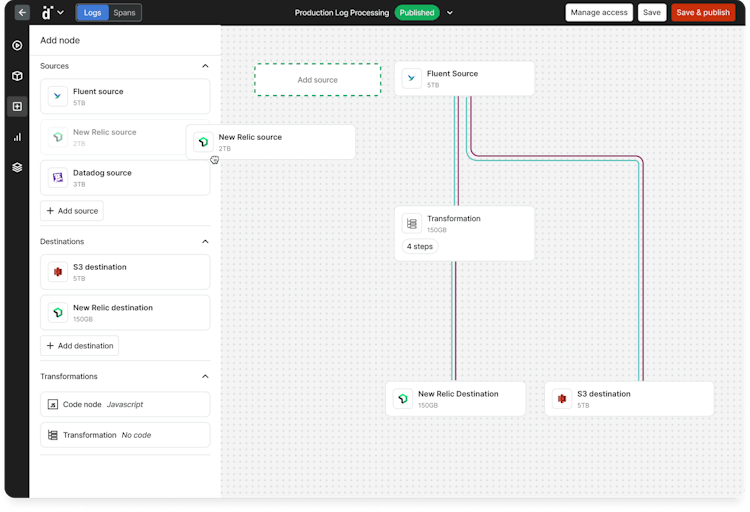Click the faded New Relic source icon in panel
This screenshot has width=750, height=512.
click(x=58, y=137)
